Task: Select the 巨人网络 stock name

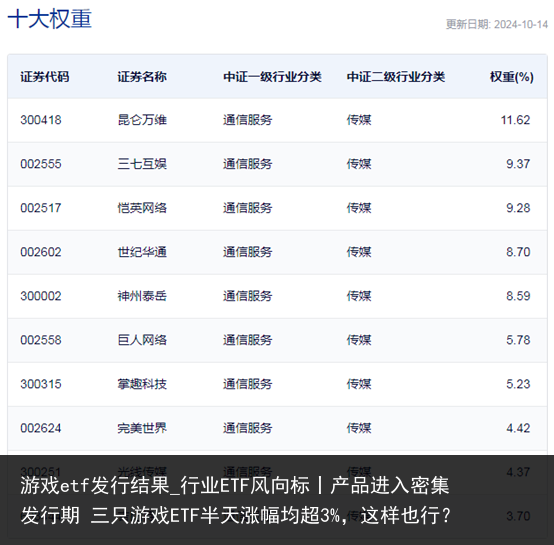Action: pos(142,340)
